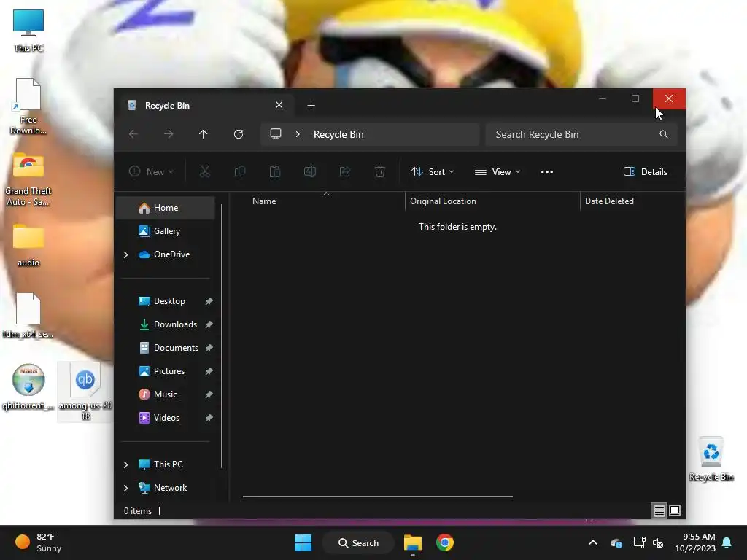The height and width of the screenshot is (560, 747).
Task: Open the weather widget showing 82°F
Action: click(38, 542)
